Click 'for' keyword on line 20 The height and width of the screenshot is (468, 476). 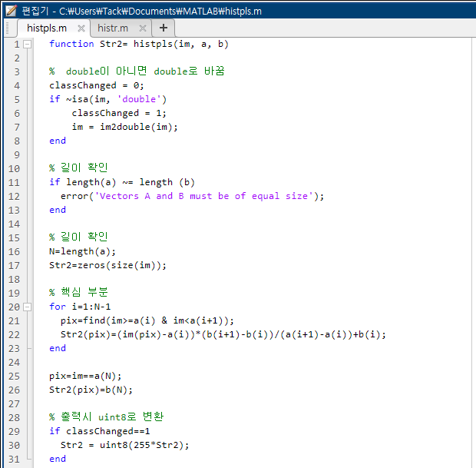point(58,307)
